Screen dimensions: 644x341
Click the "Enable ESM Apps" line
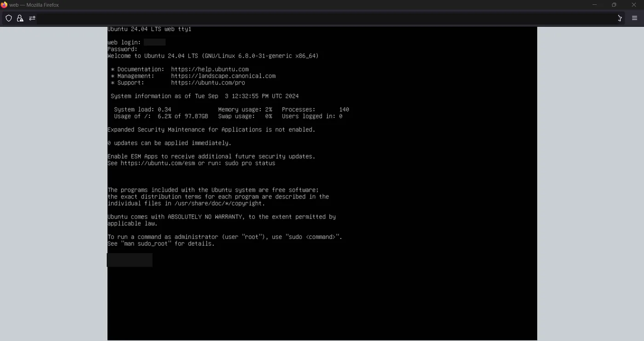pyautogui.click(x=212, y=156)
